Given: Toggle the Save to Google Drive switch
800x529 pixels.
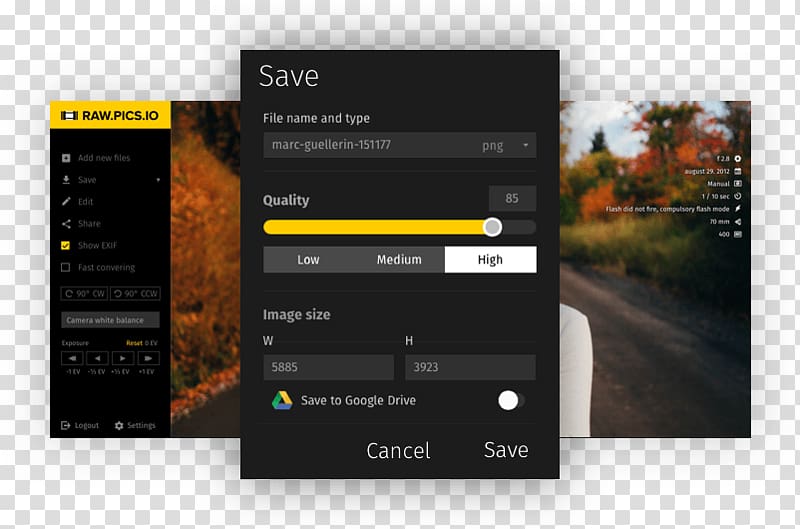Looking at the screenshot, I should coord(511,400).
